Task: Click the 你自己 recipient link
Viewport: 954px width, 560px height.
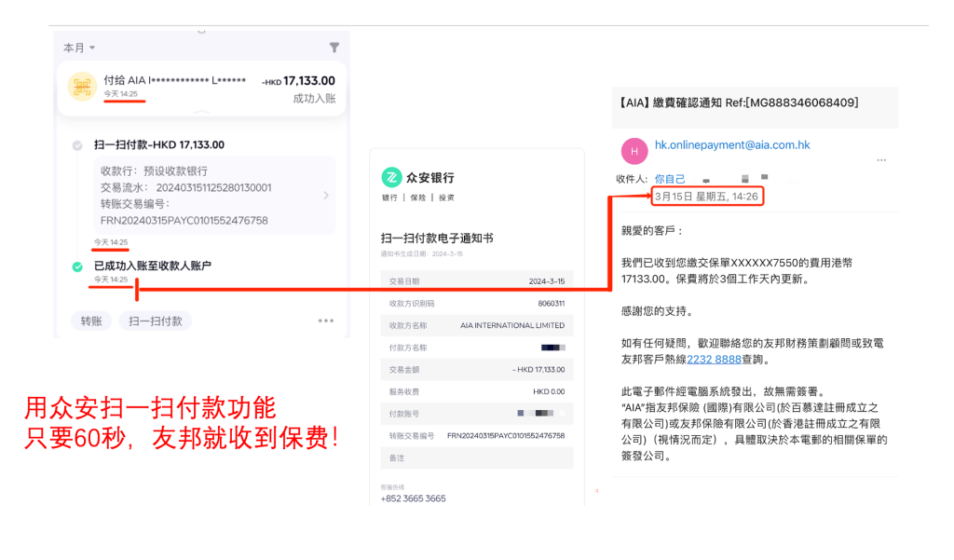Action: coord(670,179)
